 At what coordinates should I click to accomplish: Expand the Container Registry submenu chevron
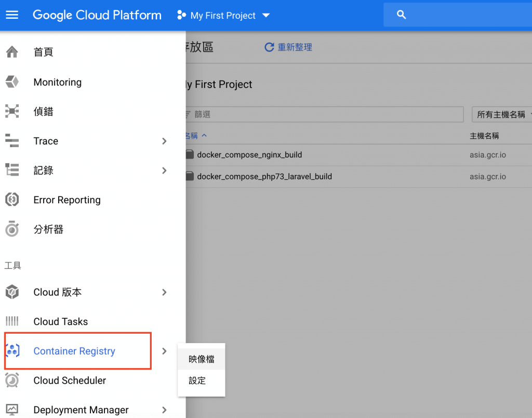164,351
